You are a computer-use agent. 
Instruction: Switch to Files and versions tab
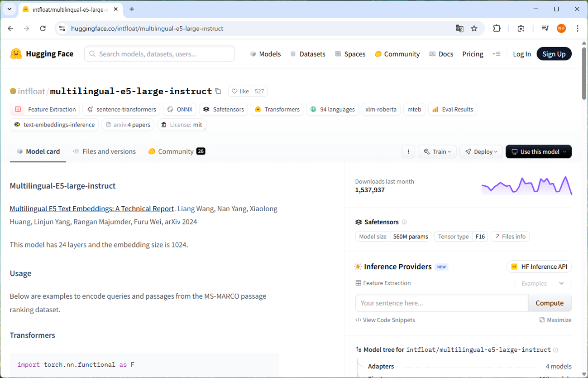104,151
